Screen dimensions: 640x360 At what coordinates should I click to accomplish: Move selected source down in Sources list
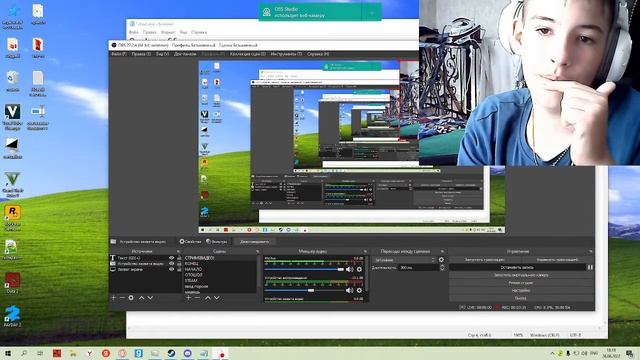[150, 298]
